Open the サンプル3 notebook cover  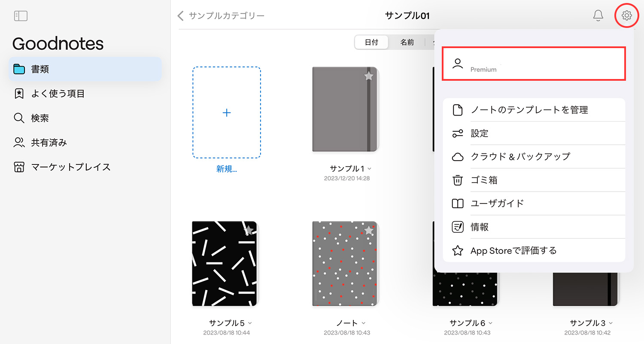click(586, 289)
